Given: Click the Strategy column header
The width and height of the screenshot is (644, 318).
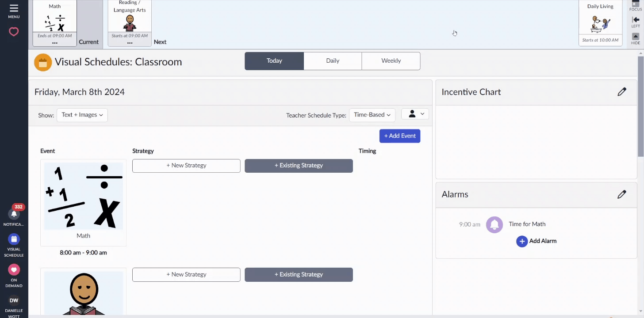Looking at the screenshot, I should coord(143,151).
